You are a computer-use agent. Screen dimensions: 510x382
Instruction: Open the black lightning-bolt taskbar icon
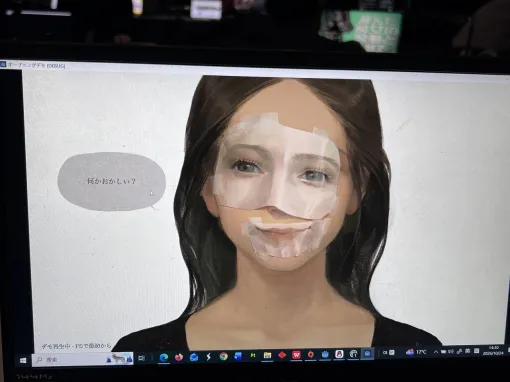point(209,357)
